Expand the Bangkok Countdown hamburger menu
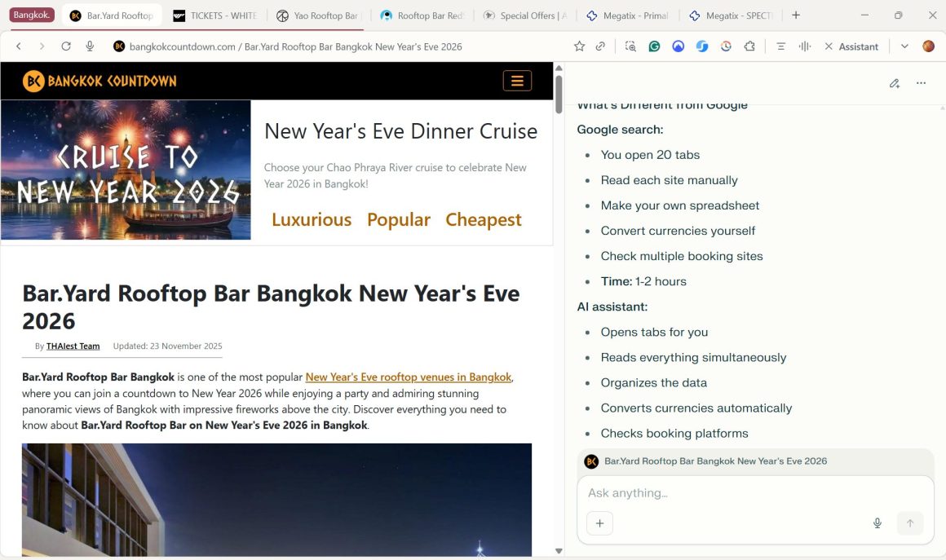The image size is (946, 560). click(517, 81)
